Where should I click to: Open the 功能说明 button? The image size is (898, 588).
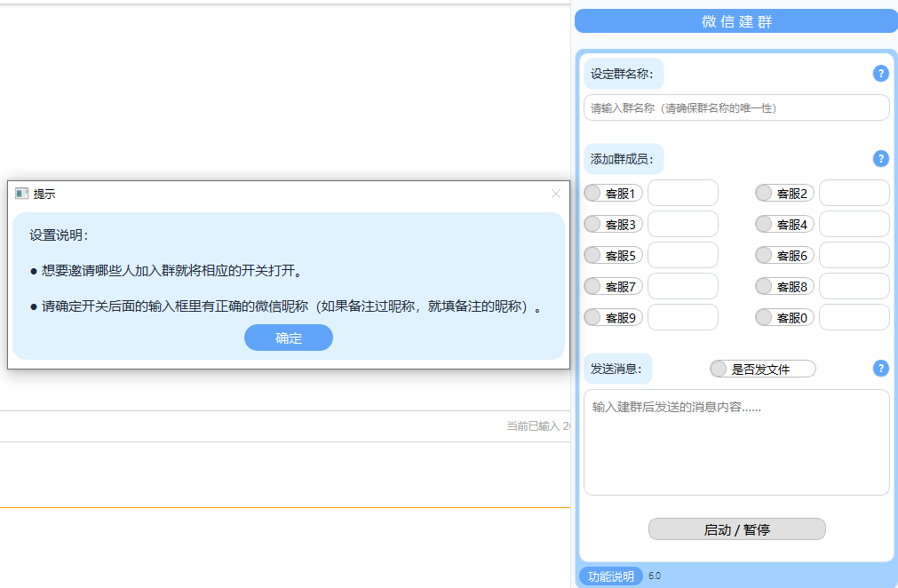tap(610, 576)
